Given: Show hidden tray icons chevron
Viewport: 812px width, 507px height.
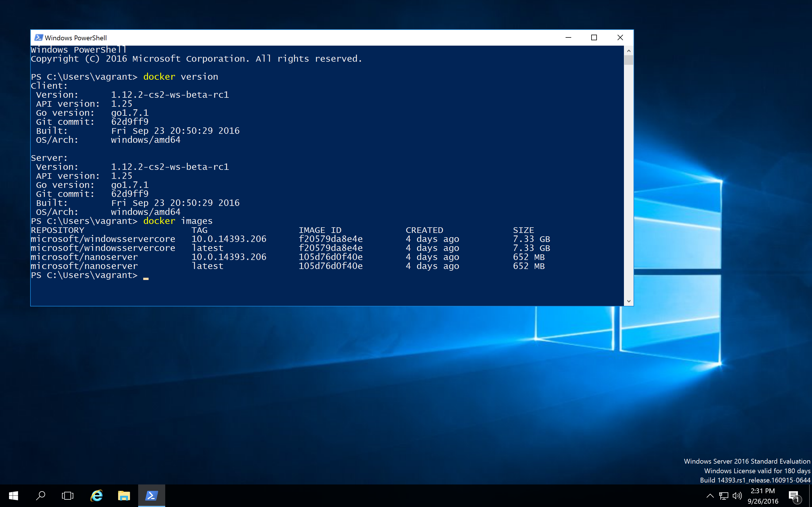Looking at the screenshot, I should click(710, 496).
